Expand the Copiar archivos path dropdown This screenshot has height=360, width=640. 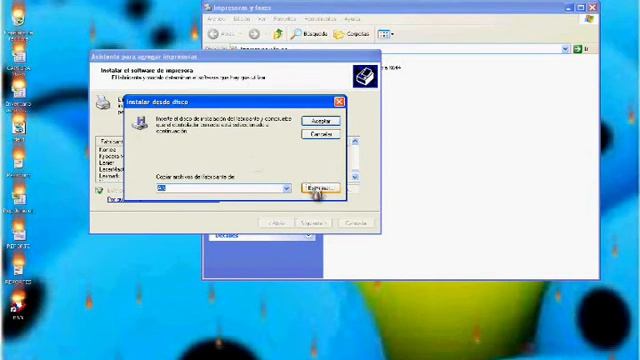[x=287, y=188]
